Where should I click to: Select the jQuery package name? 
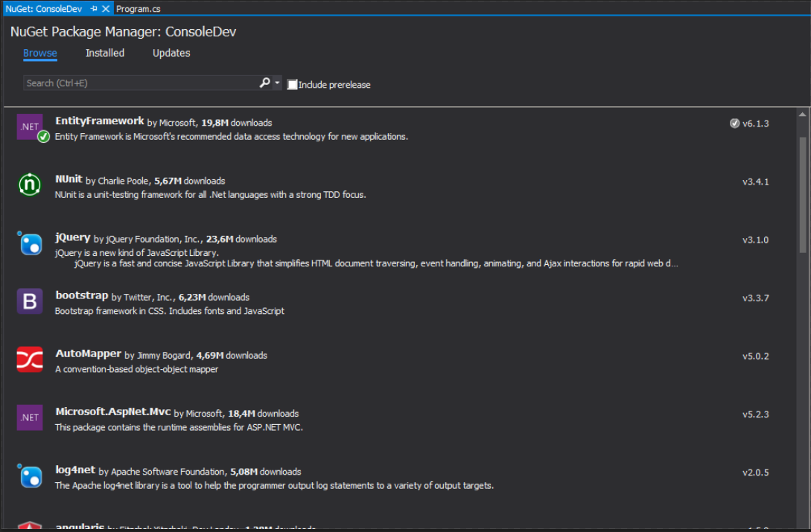(x=72, y=237)
